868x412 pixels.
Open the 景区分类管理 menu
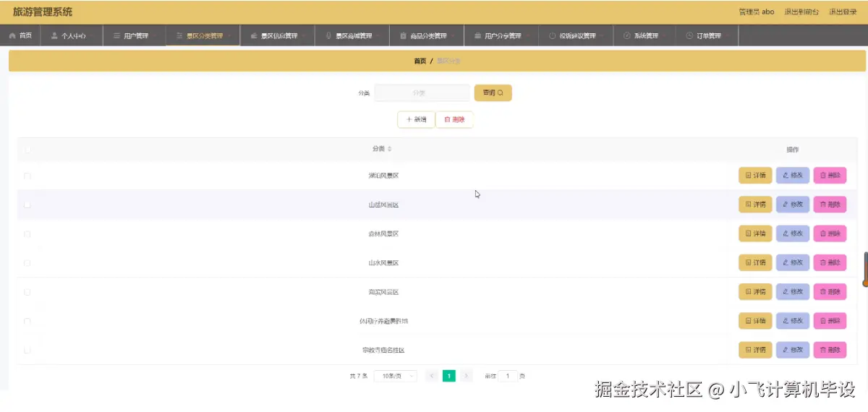[x=203, y=36]
